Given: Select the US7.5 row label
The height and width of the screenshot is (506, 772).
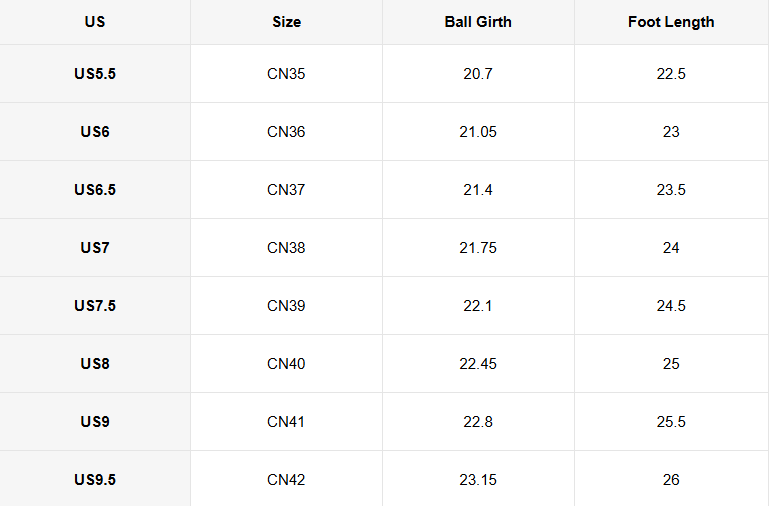Looking at the screenshot, I should coord(95,306).
